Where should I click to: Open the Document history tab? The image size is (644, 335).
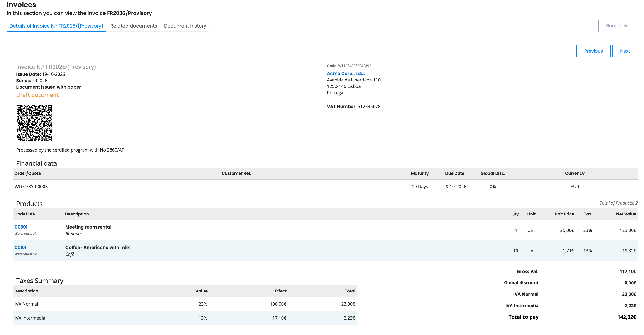[185, 26]
